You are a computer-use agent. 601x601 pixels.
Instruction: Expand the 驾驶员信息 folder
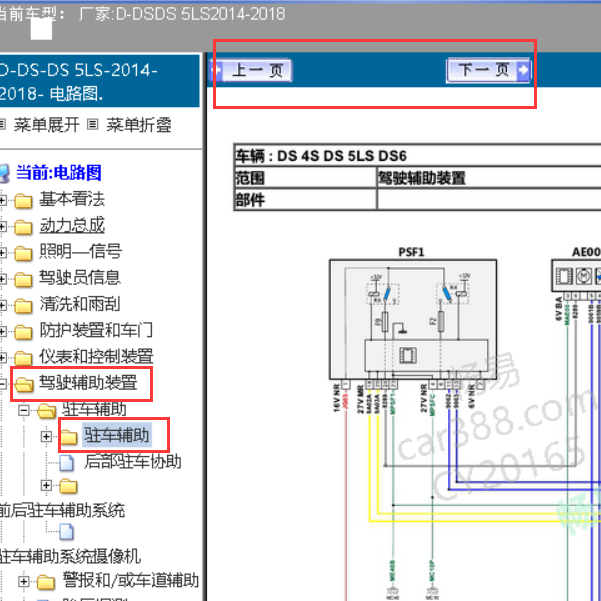pos(3,279)
